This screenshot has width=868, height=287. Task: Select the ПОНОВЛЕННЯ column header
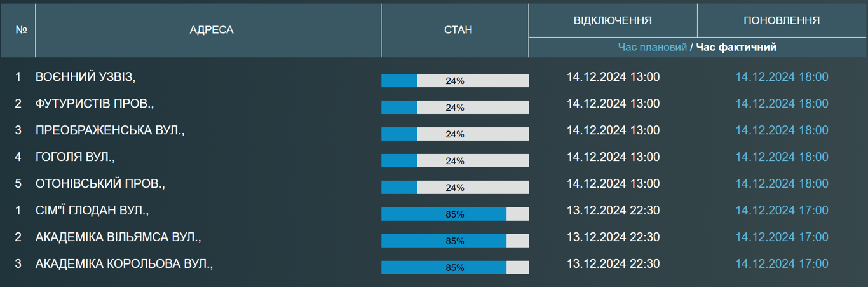pos(782,20)
